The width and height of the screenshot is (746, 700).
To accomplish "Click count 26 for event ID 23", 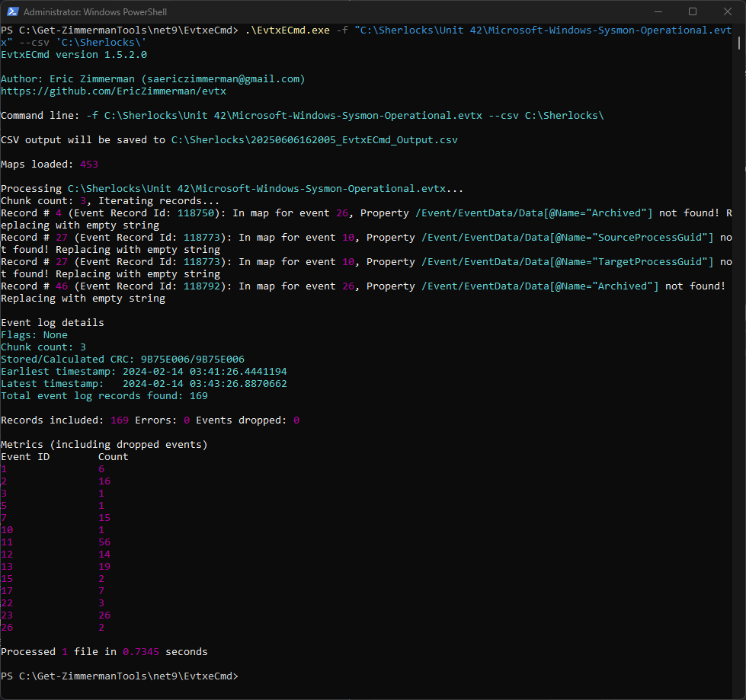I will [104, 615].
